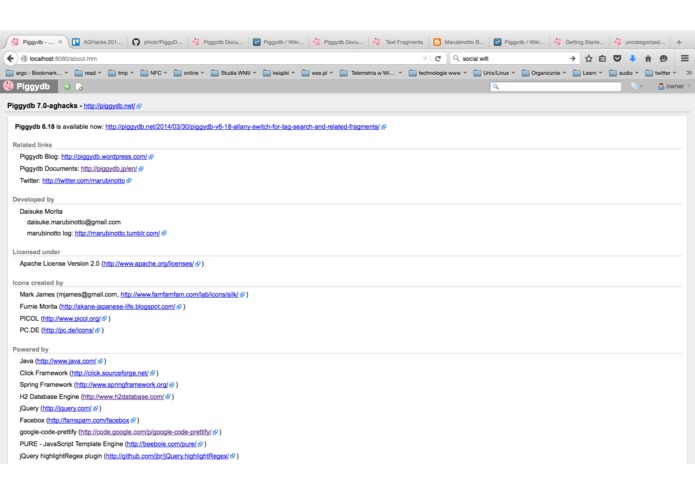Screen dimensions: 695x494
Task: Open the jquery.com link
Action: tap(67, 408)
